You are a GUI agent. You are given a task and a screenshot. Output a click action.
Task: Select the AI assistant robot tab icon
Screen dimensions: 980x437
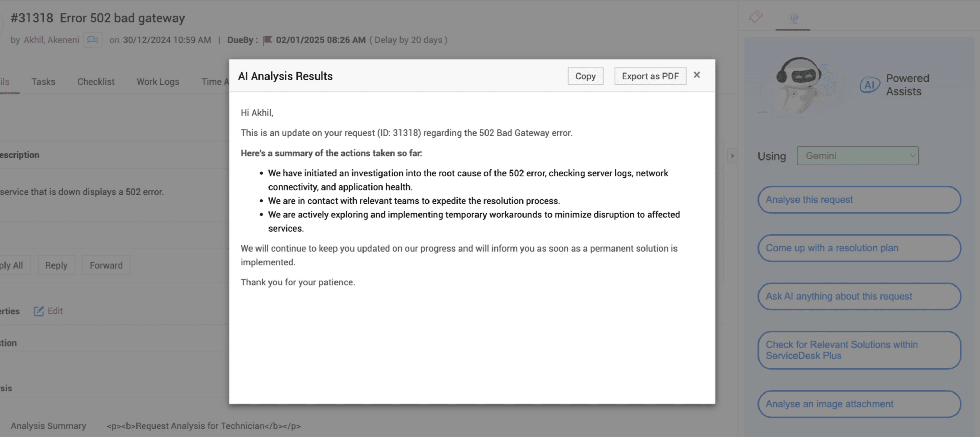click(793, 18)
